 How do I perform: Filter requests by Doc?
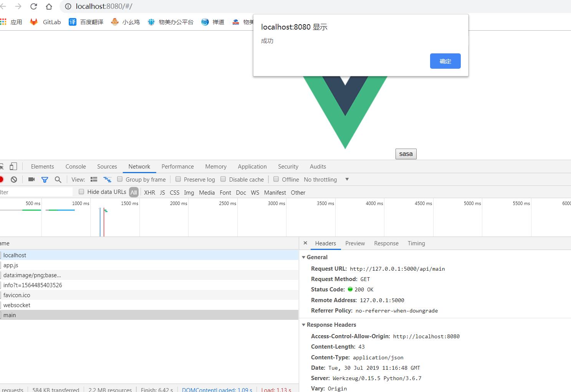click(x=241, y=193)
